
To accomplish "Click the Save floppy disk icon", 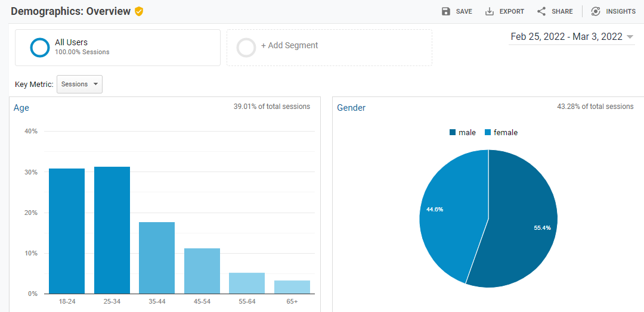I will pyautogui.click(x=446, y=11).
